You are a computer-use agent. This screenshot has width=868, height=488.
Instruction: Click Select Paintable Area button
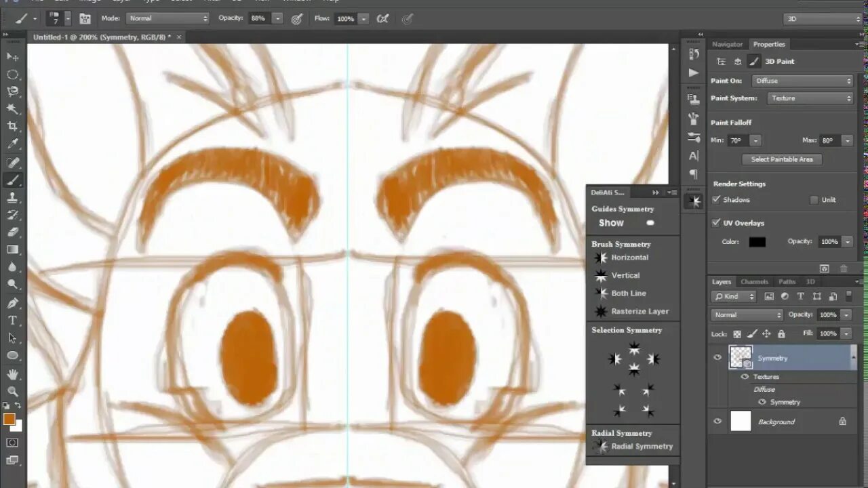click(782, 159)
